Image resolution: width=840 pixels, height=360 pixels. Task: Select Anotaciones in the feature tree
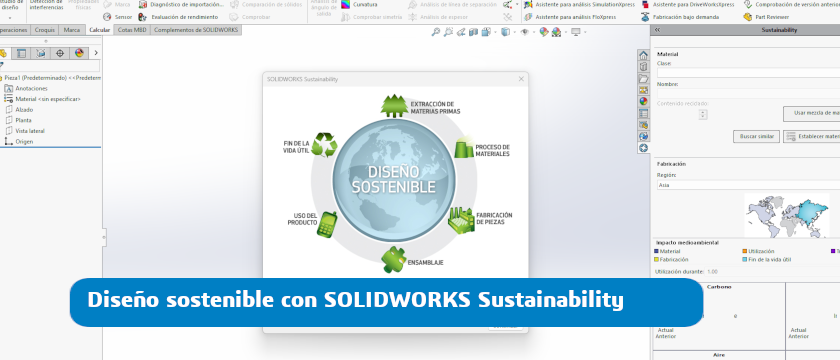coord(26,88)
